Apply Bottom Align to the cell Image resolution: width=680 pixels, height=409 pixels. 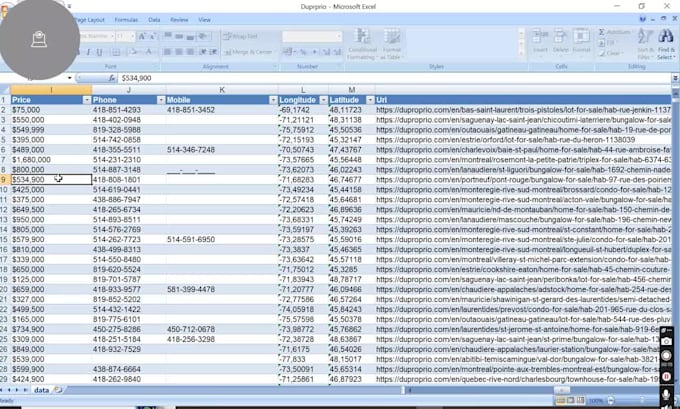(190, 36)
